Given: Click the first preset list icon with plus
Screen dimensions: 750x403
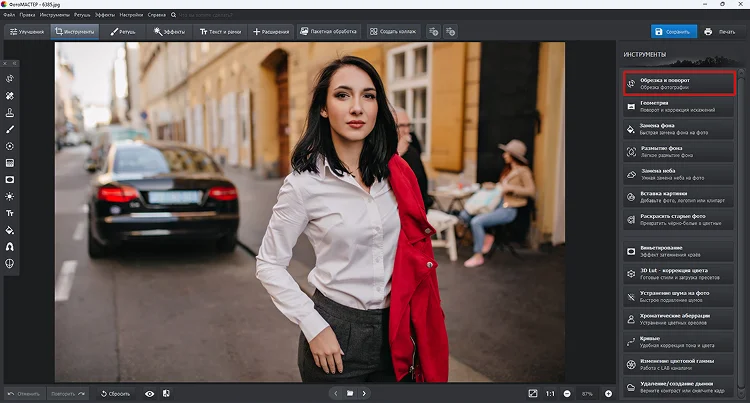Looking at the screenshot, I should 433,32.
